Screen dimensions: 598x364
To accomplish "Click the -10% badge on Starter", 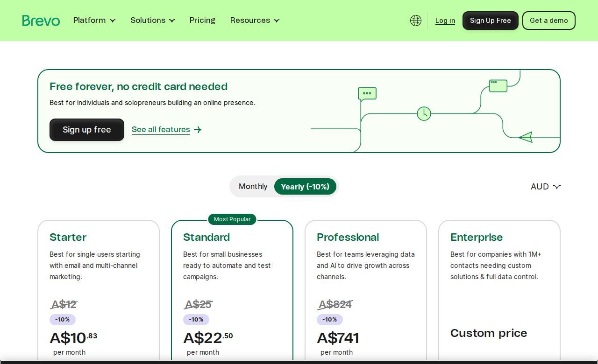I will 63,320.
